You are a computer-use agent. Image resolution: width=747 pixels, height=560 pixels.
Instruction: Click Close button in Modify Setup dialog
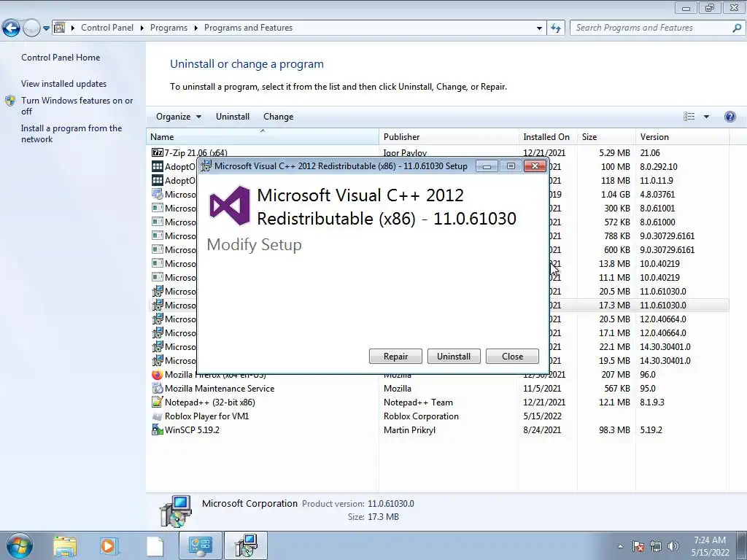pos(512,356)
